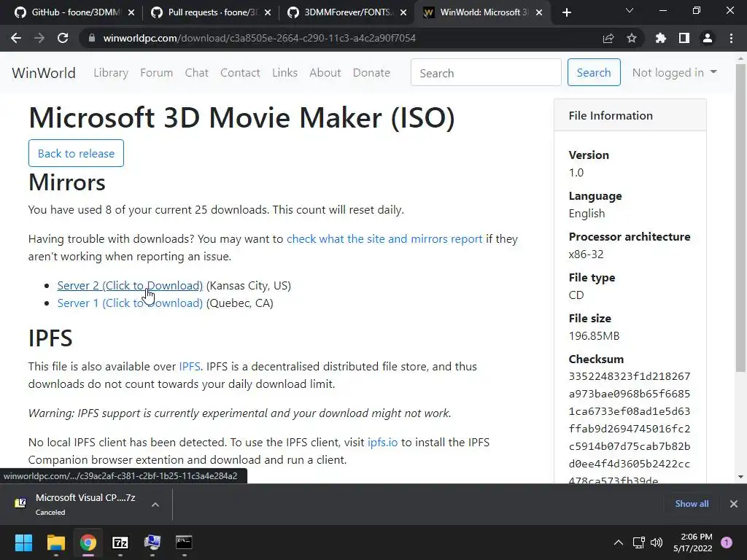The height and width of the screenshot is (560, 747).
Task: Click the network tray icon
Action: pyautogui.click(x=639, y=542)
